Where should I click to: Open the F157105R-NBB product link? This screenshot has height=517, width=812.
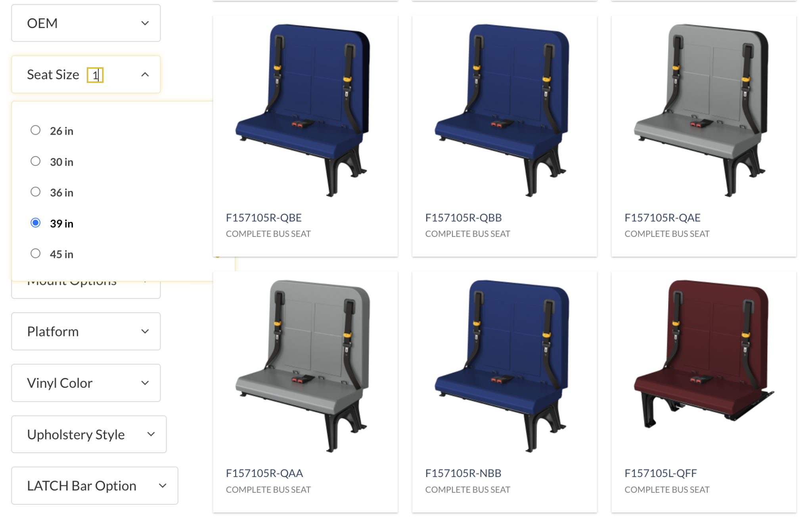pos(463,473)
